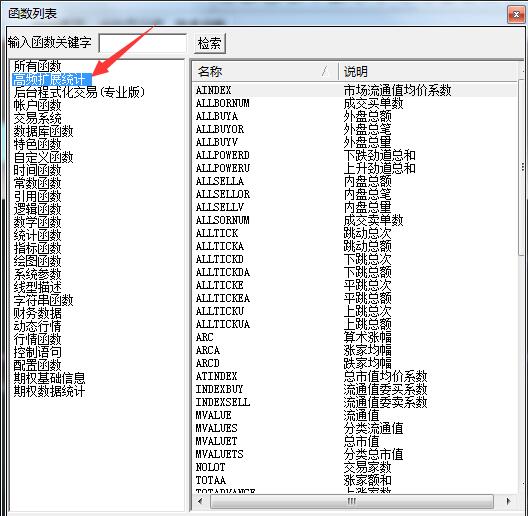The height and width of the screenshot is (516, 528).
Task: Select 控制语句 category
Action: tap(37, 352)
